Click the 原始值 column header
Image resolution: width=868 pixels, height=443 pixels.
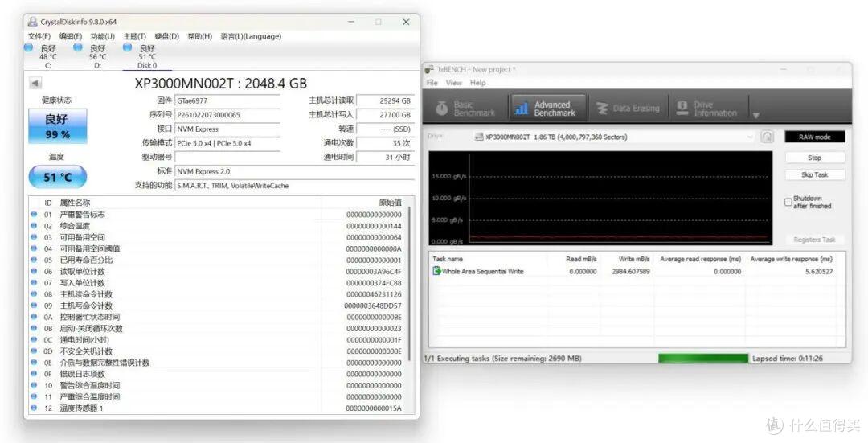point(391,203)
